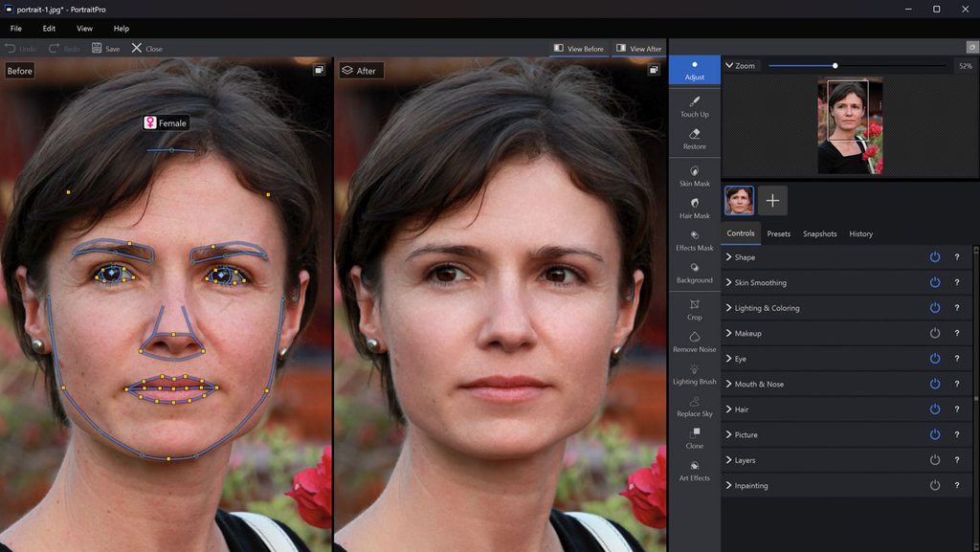Click the After pane popout icon
This screenshot has width=980, height=552.
(653, 70)
